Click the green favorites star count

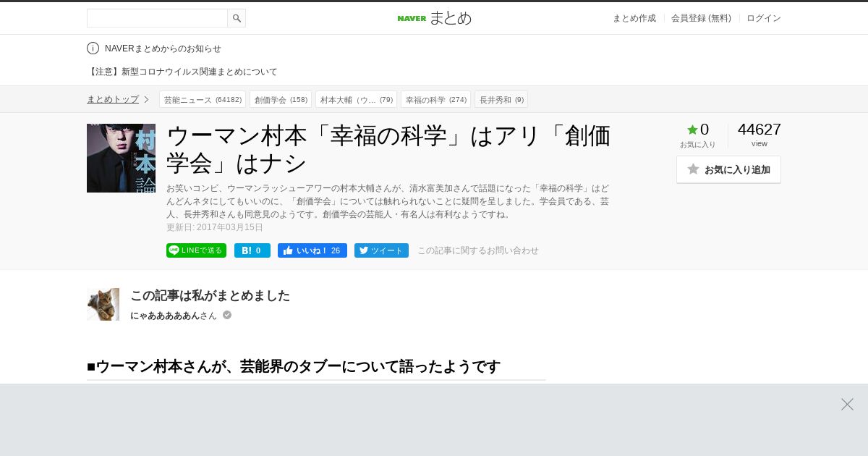(x=698, y=130)
